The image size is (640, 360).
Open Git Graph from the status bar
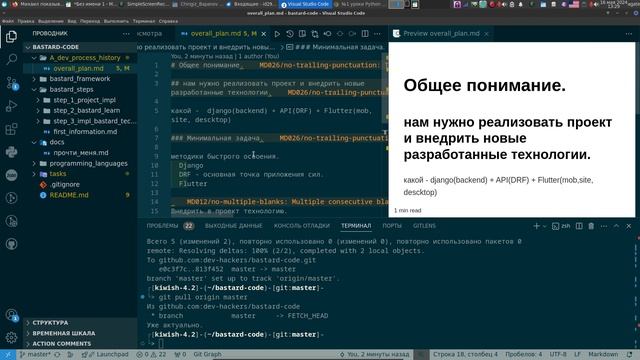click(x=207, y=354)
